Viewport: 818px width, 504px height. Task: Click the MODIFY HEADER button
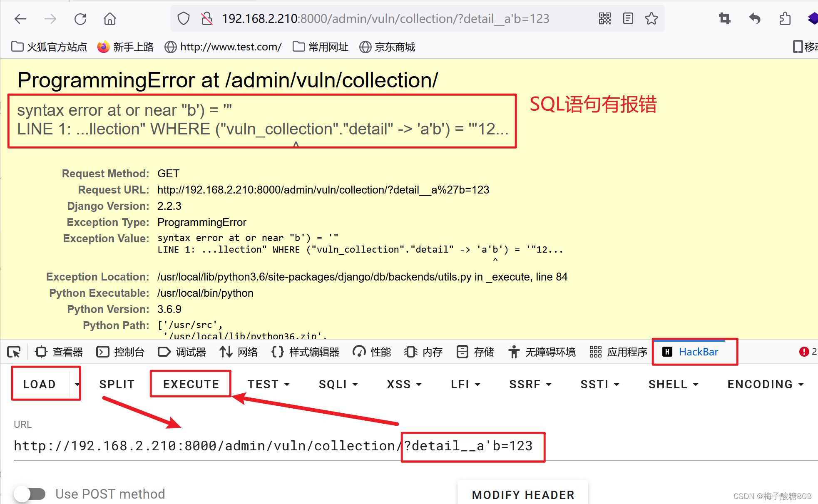point(522,494)
